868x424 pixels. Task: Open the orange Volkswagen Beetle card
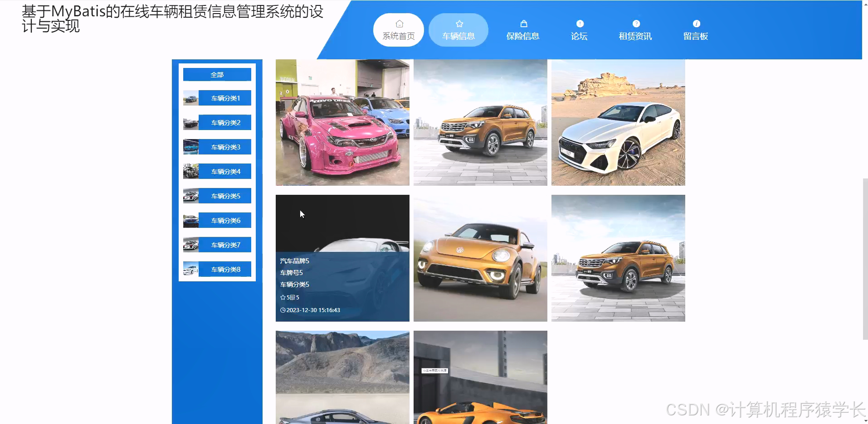(480, 258)
